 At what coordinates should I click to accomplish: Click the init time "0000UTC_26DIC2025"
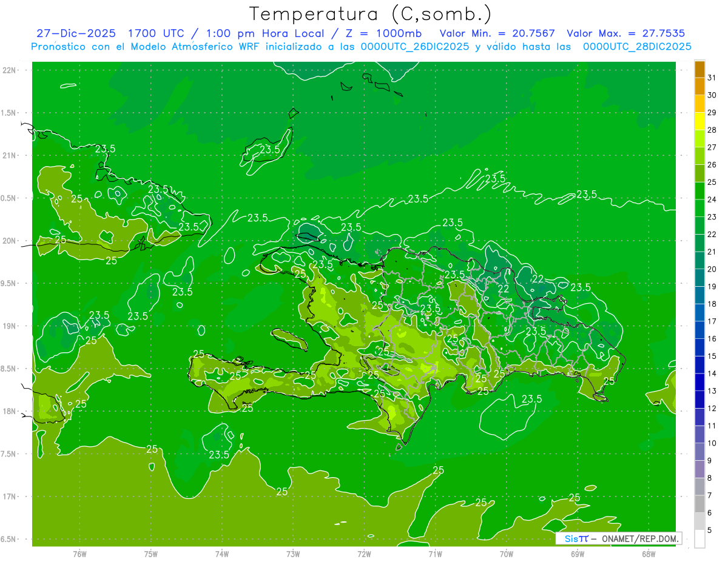coord(415,47)
